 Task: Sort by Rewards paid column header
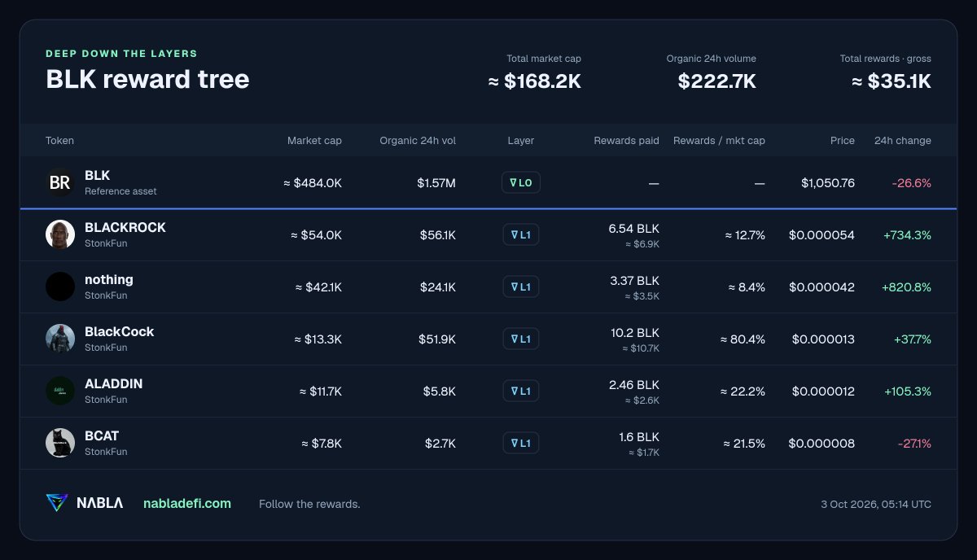tap(626, 141)
